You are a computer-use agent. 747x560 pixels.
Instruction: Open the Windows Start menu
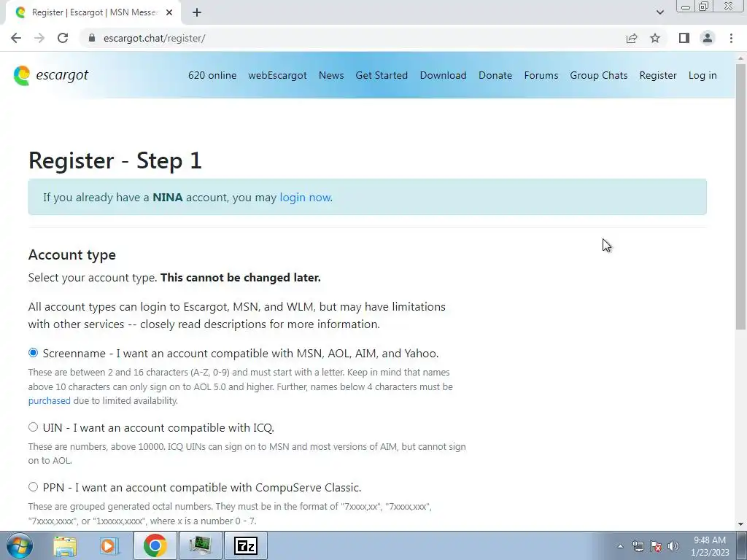[x=20, y=545]
